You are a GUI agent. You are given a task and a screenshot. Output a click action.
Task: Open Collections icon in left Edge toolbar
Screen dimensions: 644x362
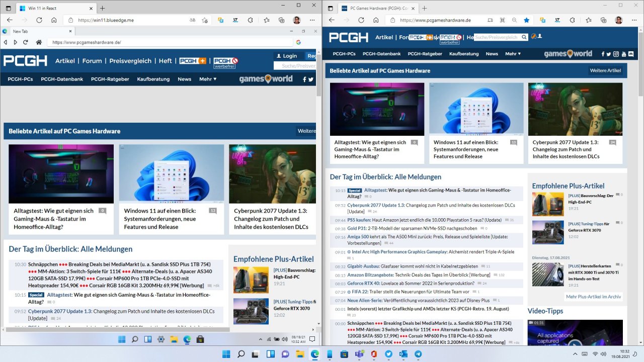coord(281,20)
